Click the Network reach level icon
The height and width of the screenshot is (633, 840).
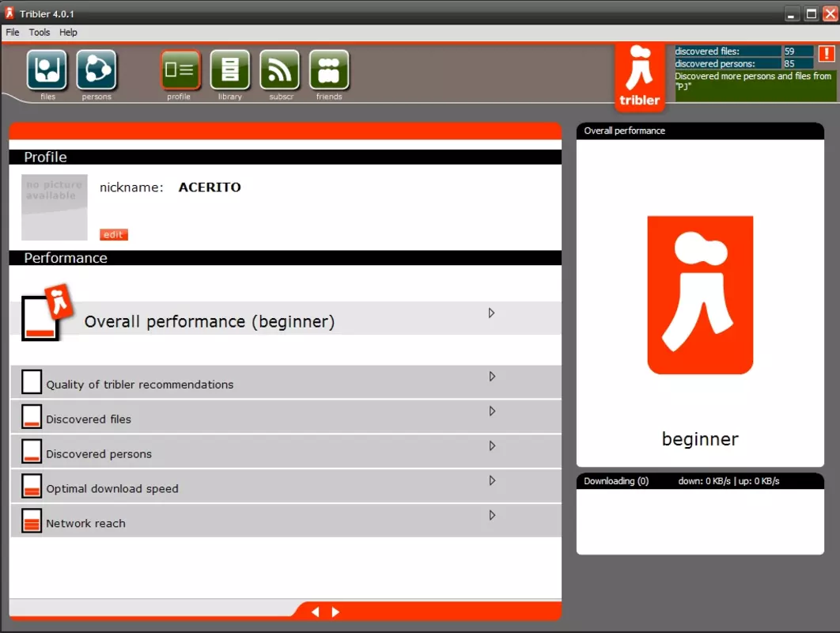coord(32,521)
